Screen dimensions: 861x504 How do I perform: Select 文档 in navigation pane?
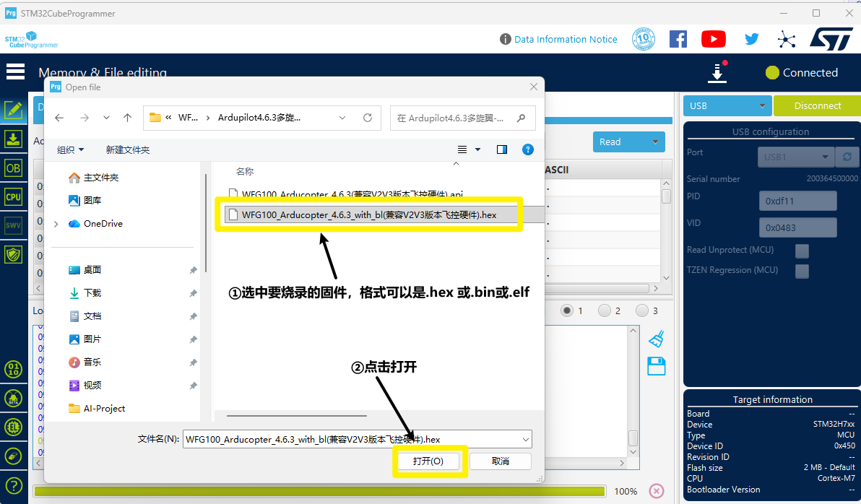(x=92, y=316)
